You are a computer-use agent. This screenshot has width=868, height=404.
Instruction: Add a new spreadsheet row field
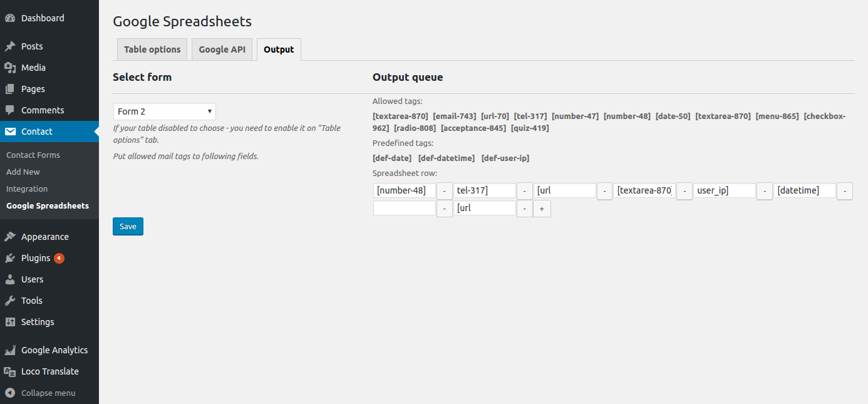click(x=542, y=209)
